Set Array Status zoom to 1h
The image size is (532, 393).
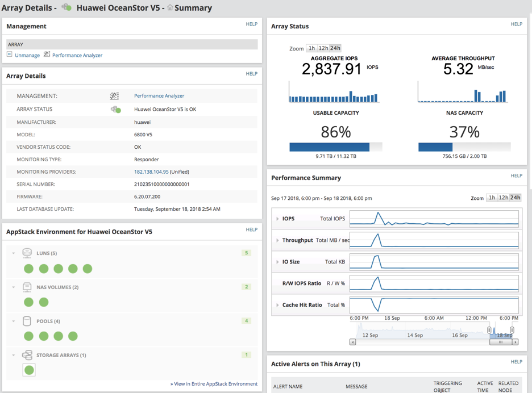pyautogui.click(x=311, y=48)
